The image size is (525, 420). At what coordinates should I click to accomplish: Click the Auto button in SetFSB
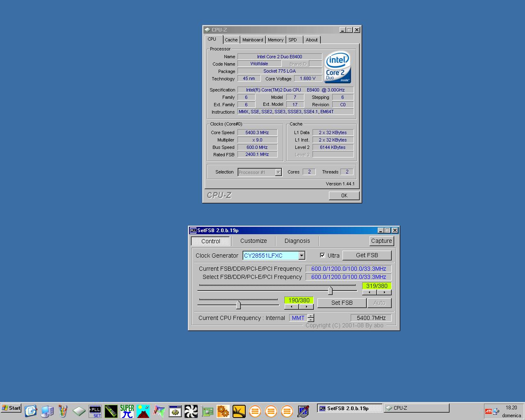click(x=379, y=303)
